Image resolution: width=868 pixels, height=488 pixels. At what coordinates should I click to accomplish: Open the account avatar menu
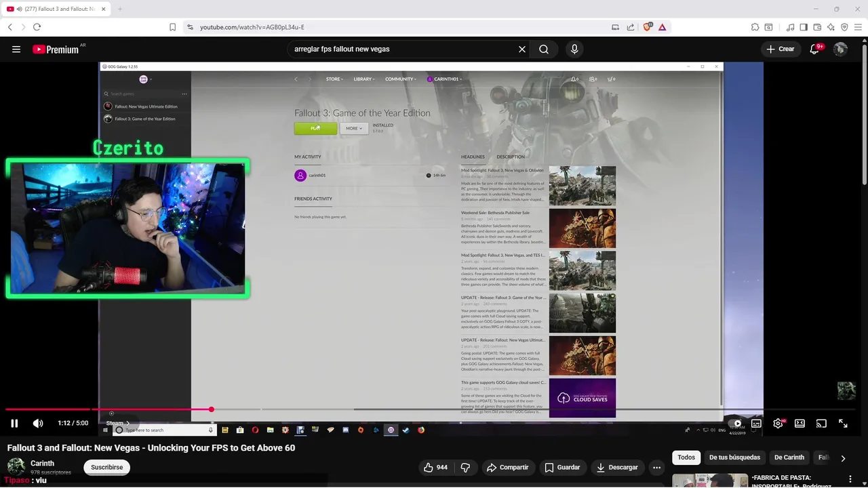[840, 49]
